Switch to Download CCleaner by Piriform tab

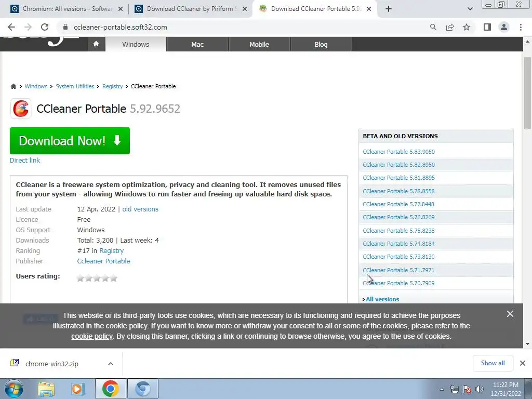[190, 9]
